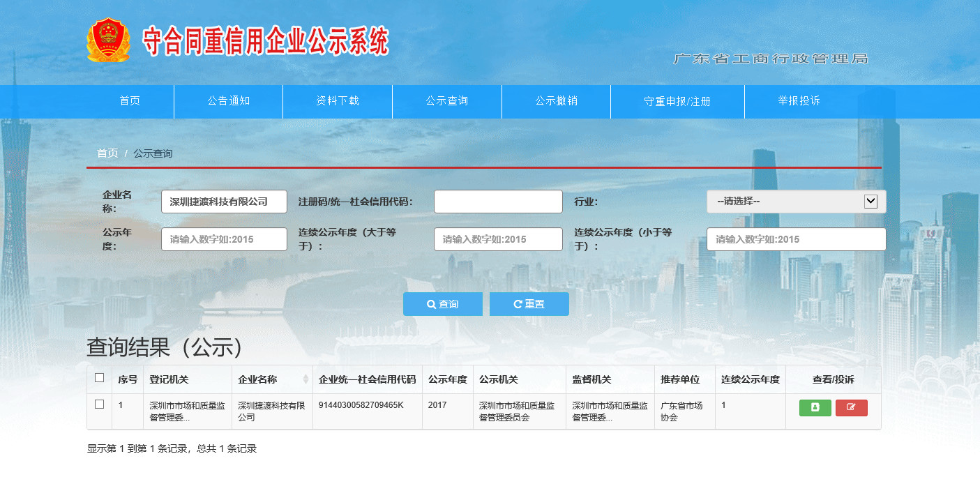The width and height of the screenshot is (980, 477).
Task: Check the checkbox for row 1
Action: [99, 404]
